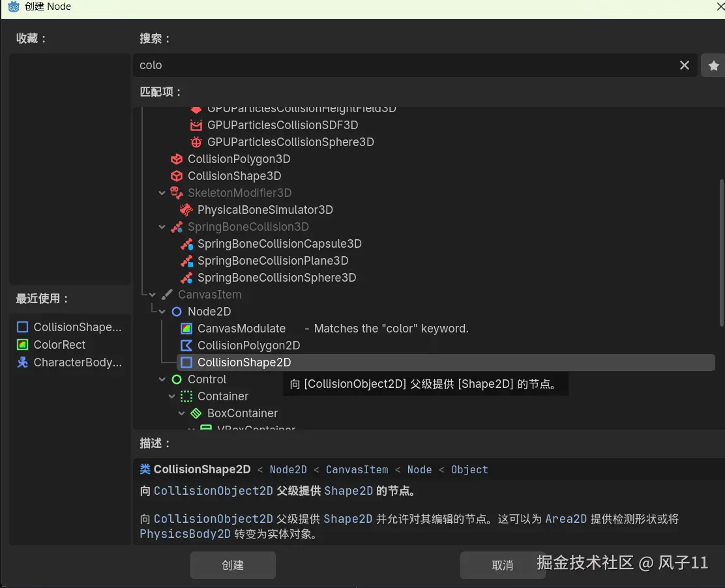This screenshot has width=725, height=588.
Task: Collapse the BoxContainer branch
Action: (181, 413)
